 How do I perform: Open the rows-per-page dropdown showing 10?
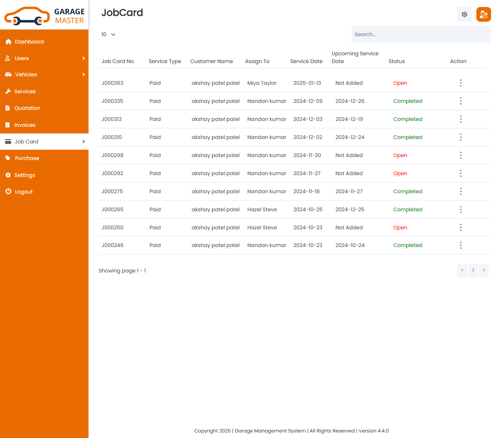[108, 34]
